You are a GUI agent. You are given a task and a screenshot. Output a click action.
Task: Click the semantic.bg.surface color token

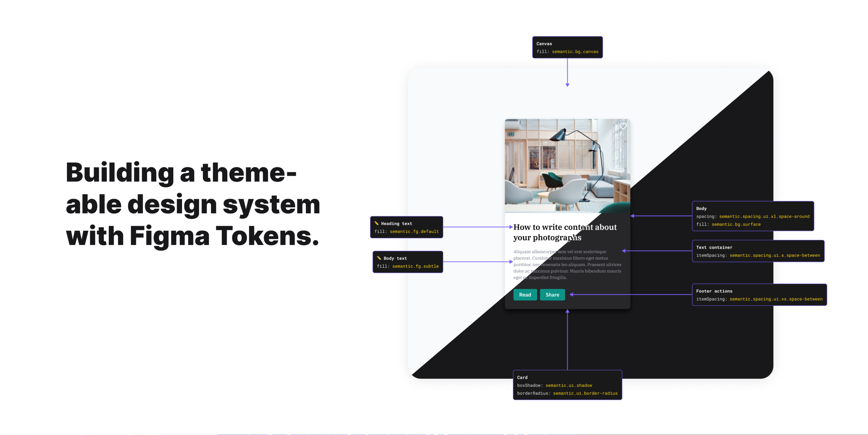click(736, 224)
